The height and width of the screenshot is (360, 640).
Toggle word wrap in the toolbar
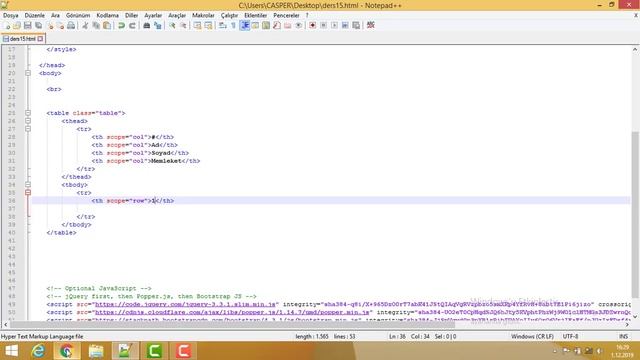pyautogui.click(x=222, y=25)
